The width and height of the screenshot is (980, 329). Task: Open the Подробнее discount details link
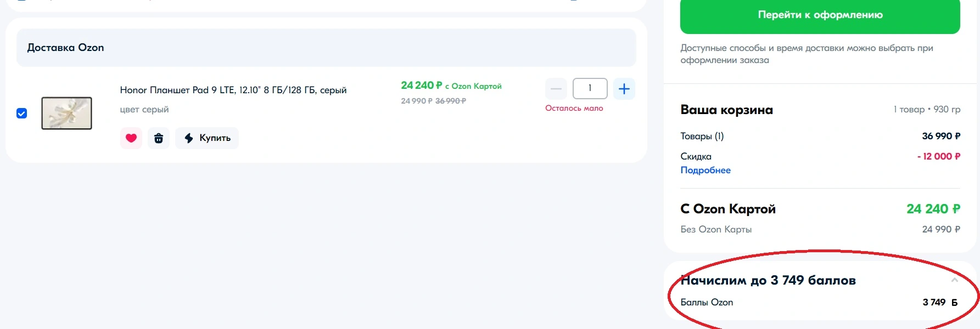pyautogui.click(x=705, y=170)
